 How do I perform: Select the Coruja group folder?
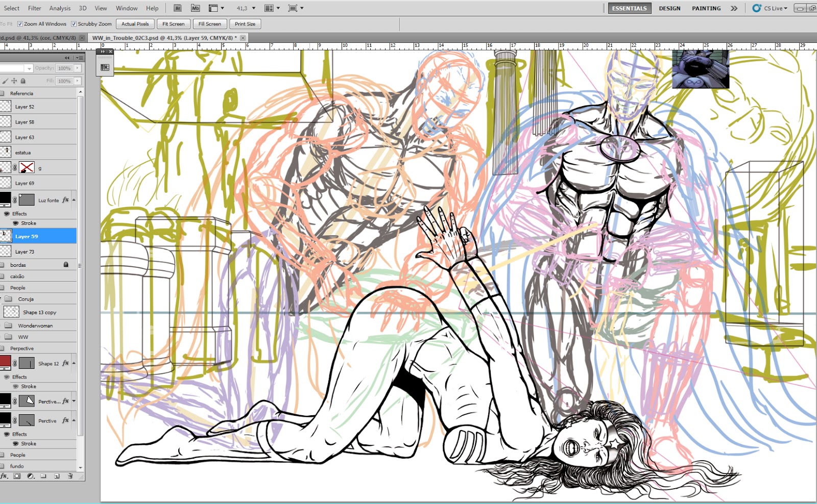coord(38,299)
